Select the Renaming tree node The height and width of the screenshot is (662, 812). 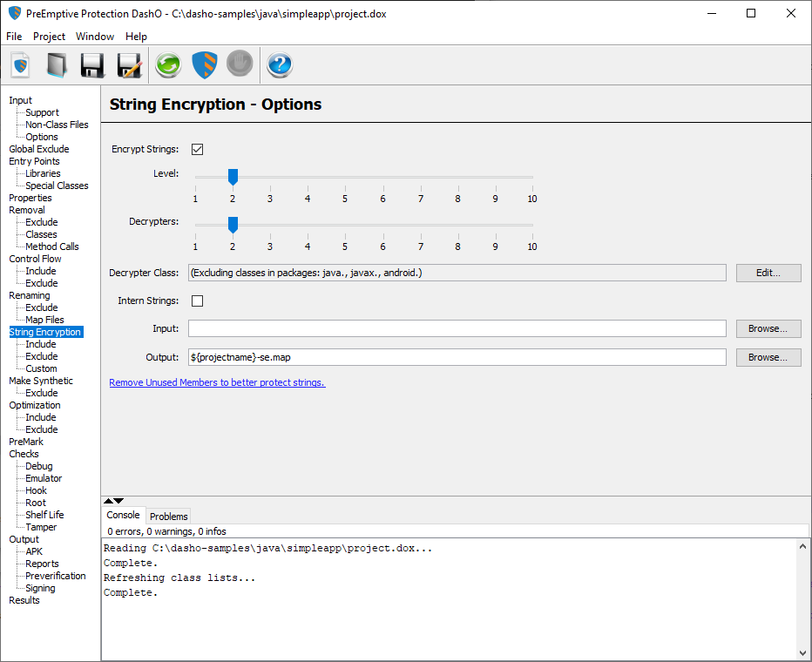30,295
